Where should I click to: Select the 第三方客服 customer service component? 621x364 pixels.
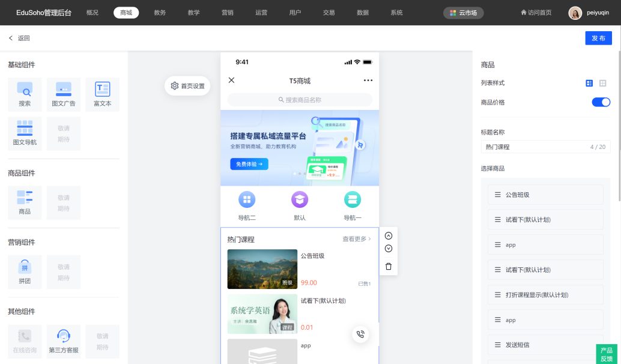click(63, 341)
